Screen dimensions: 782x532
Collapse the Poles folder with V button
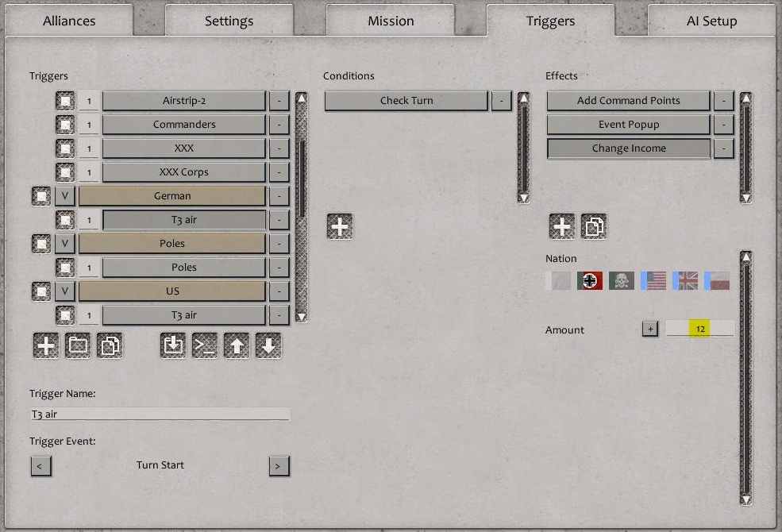point(65,244)
